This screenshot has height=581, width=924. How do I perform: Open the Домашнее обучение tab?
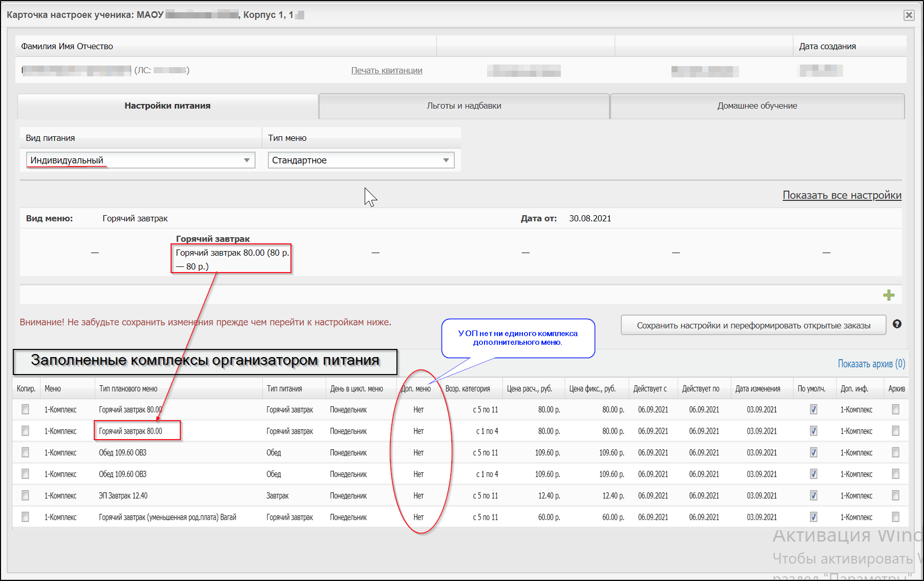(757, 106)
